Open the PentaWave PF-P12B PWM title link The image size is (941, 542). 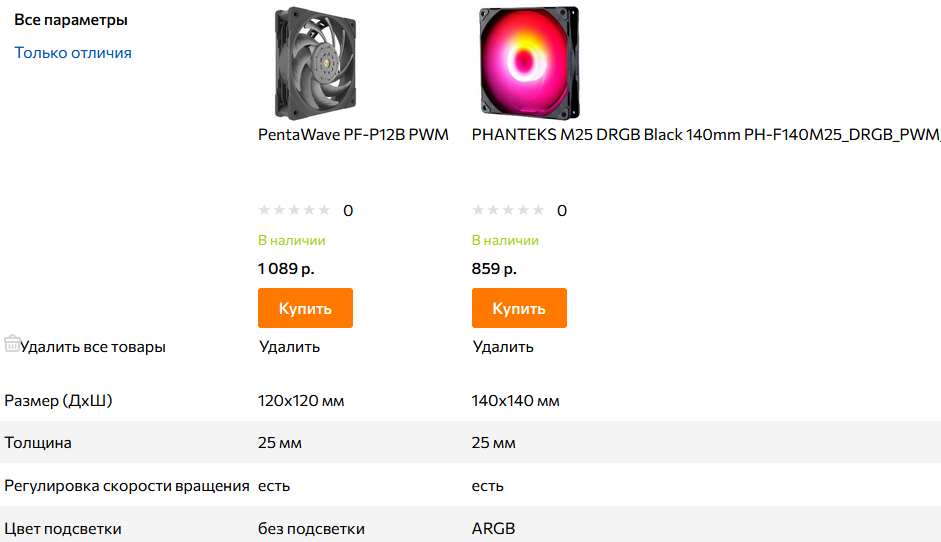pyautogui.click(x=353, y=134)
